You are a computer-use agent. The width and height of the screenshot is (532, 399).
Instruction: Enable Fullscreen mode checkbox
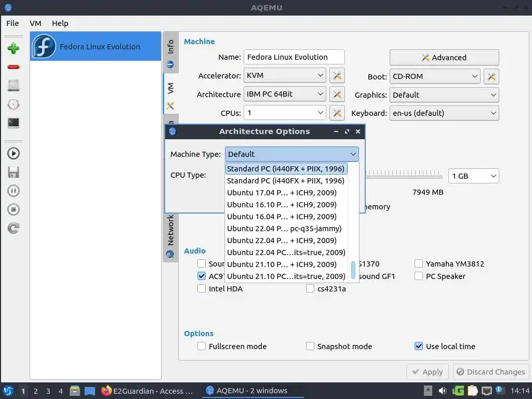coord(202,346)
